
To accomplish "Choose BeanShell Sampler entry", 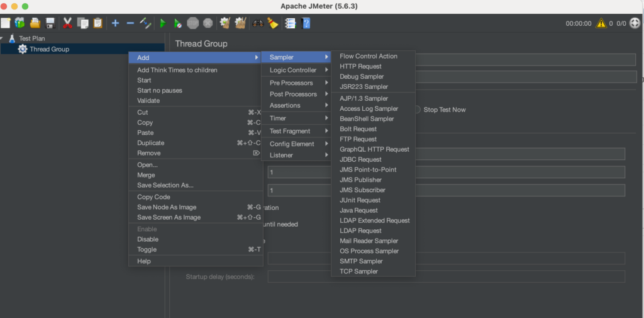I will [x=374, y=119].
